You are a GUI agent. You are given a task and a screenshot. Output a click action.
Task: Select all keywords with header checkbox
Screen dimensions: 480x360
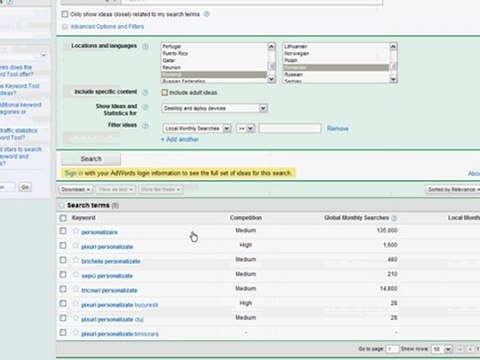coord(63,218)
